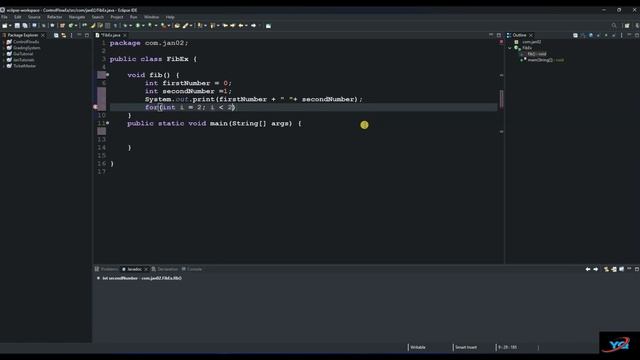The height and width of the screenshot is (360, 640).
Task: Launch Debug with the bug icon
Action: [x=125, y=26]
